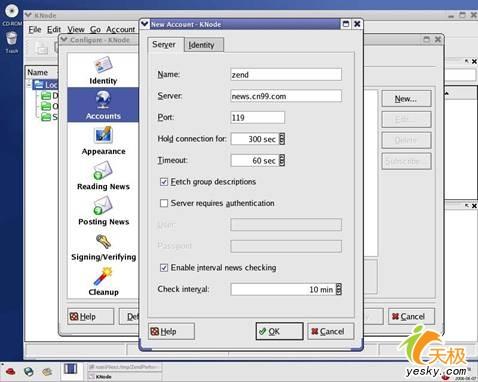Select the Accounts section in the Configure sidebar
The height and width of the screenshot is (382, 478).
[103, 105]
